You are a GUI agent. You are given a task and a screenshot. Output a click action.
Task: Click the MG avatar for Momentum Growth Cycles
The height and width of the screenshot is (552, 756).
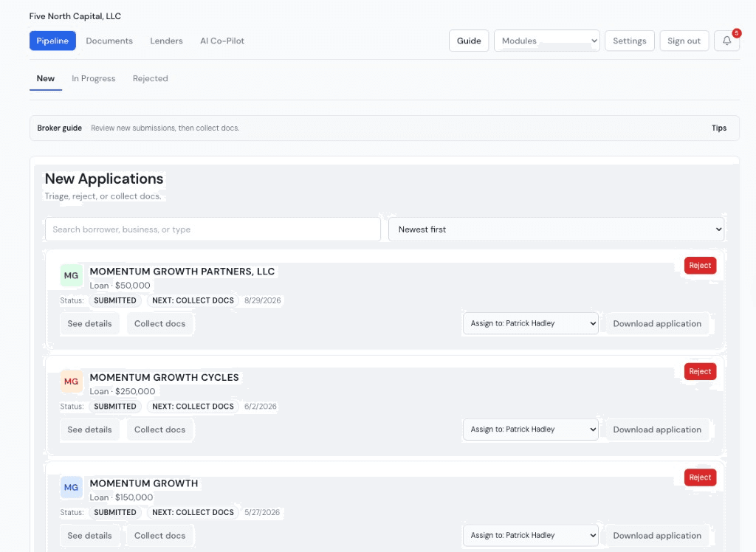[72, 382]
